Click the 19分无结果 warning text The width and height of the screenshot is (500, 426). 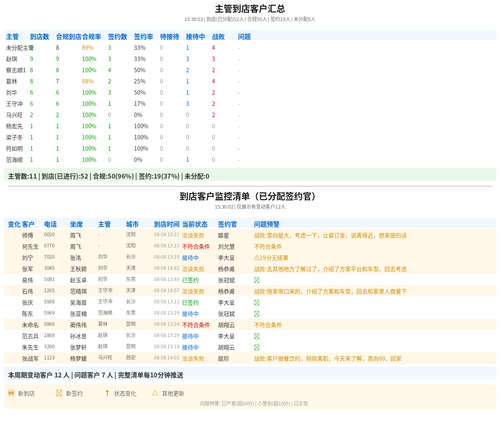click(274, 258)
